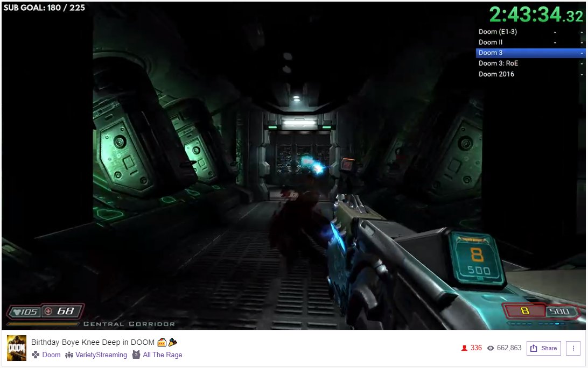Click the armor value 105 in HUD

pyautogui.click(x=29, y=312)
